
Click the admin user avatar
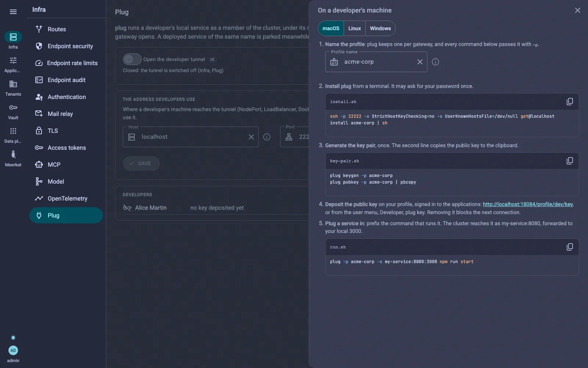[13, 350]
